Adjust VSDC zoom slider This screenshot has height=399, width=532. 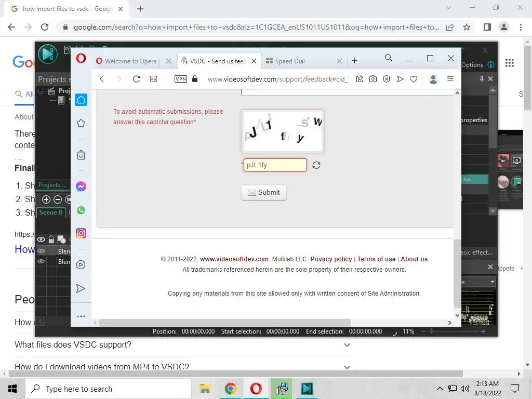431,331
